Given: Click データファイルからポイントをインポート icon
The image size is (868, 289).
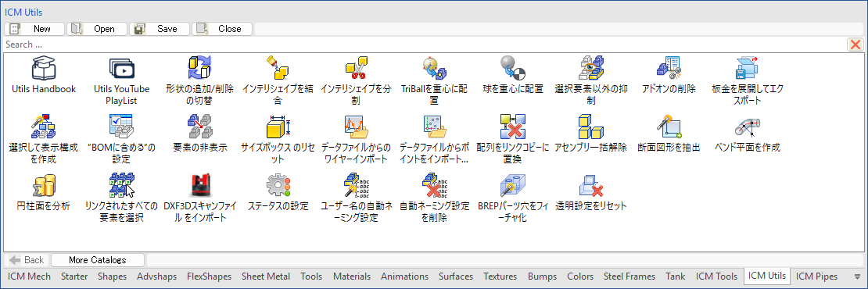Looking at the screenshot, I should pyautogui.click(x=435, y=127).
